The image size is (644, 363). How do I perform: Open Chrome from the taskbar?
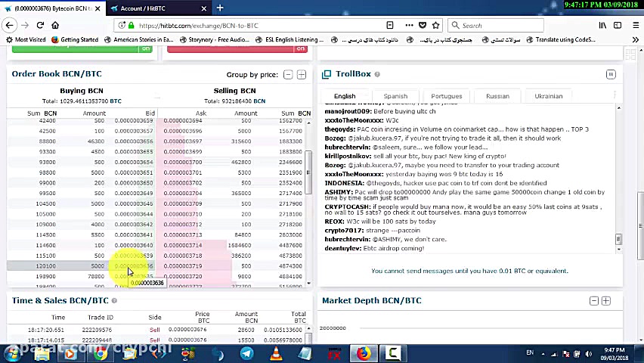click(100, 353)
